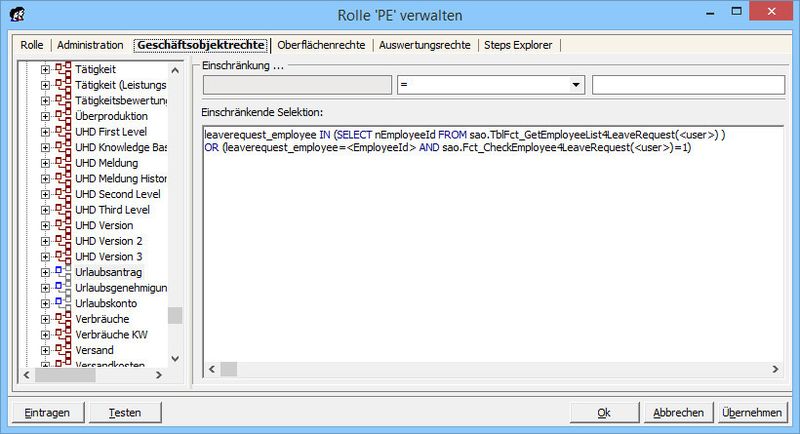Select the Verbräuche KW tree entry
The height and width of the screenshot is (434, 800).
(x=111, y=335)
